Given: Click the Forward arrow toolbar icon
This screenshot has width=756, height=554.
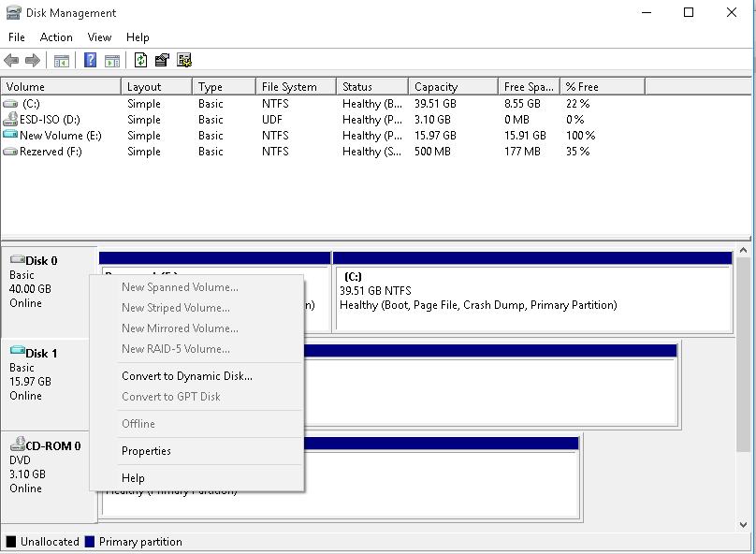Looking at the screenshot, I should [x=33, y=60].
